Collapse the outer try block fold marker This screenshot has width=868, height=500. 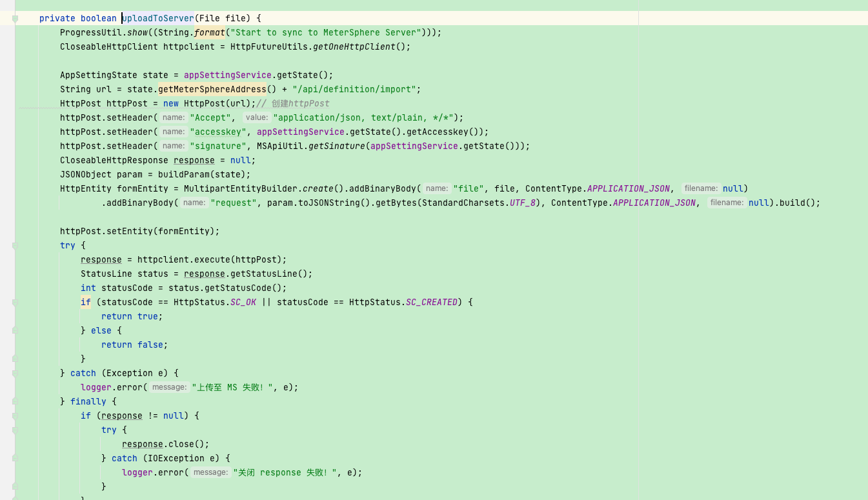(15, 245)
